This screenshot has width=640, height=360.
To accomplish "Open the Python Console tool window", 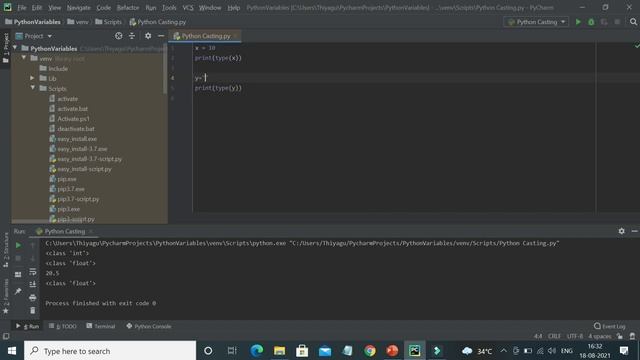I will click(x=149, y=326).
